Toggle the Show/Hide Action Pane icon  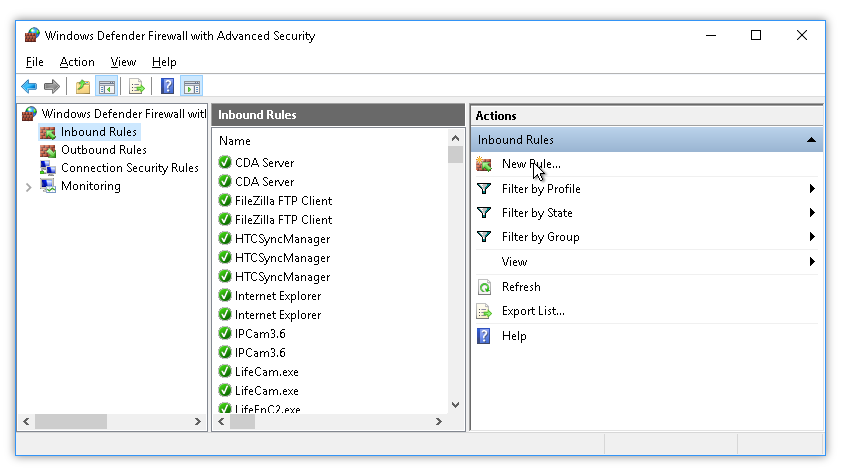tap(191, 87)
